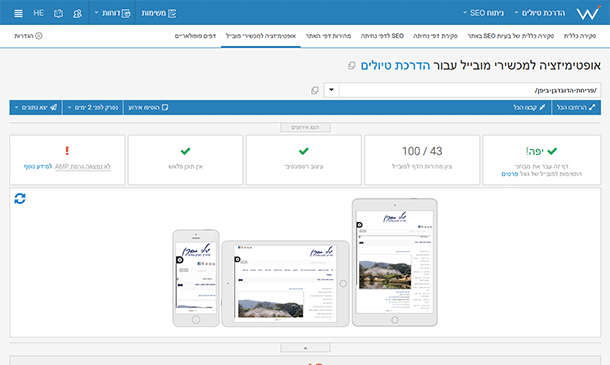Open the portrait tablet preview thumbnail
Screen dimensions: 610x365
point(395,262)
